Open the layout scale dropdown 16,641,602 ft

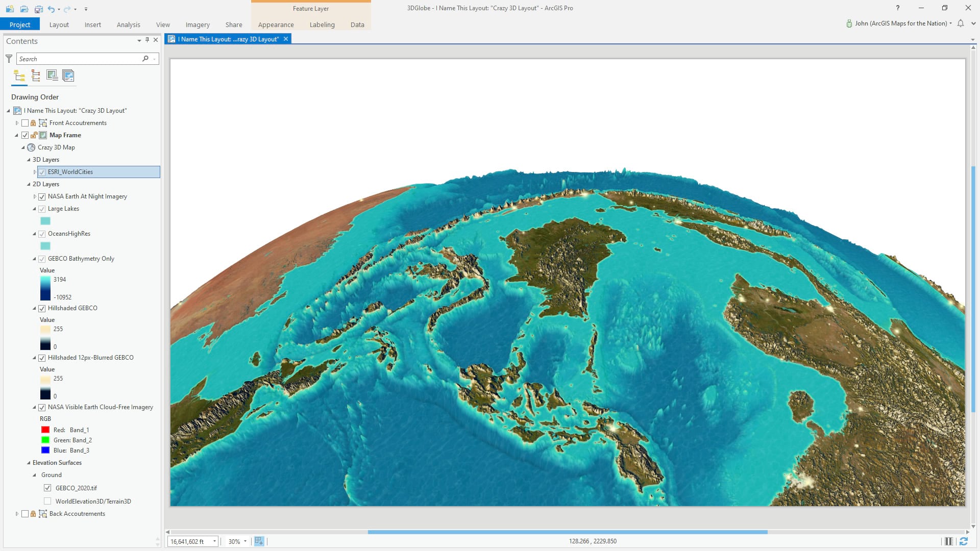(x=214, y=541)
